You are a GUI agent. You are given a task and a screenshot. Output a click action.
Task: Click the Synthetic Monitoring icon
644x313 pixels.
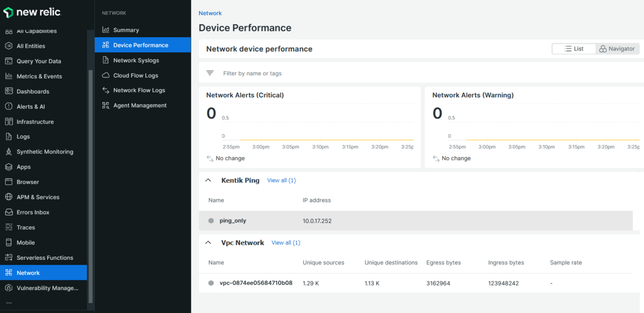click(x=9, y=152)
